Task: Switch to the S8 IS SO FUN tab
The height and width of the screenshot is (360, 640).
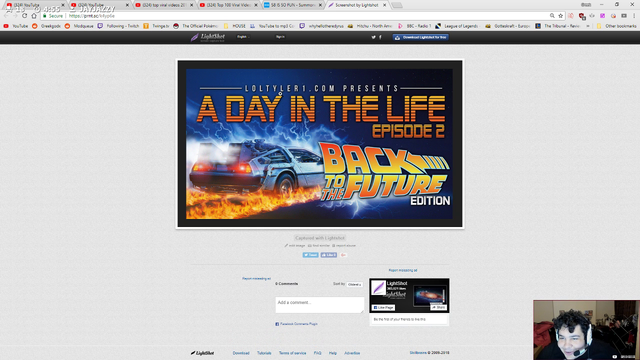Action: point(292,5)
